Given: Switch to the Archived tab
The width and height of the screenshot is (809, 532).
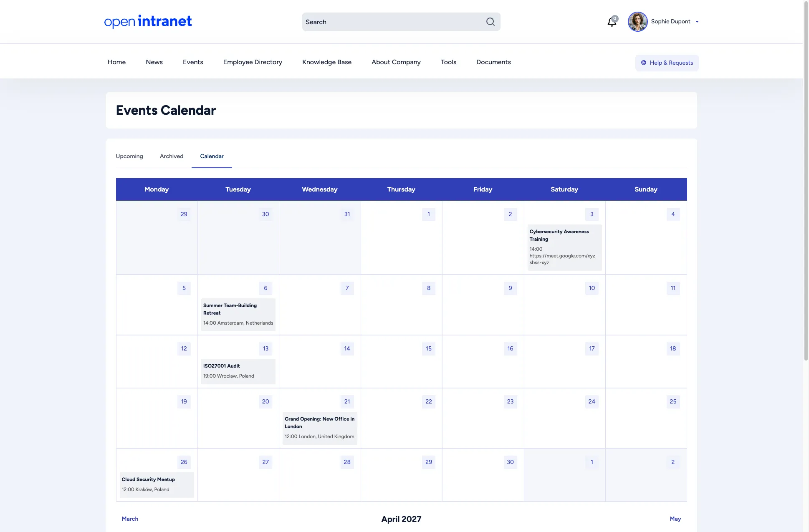Looking at the screenshot, I should pos(172,156).
